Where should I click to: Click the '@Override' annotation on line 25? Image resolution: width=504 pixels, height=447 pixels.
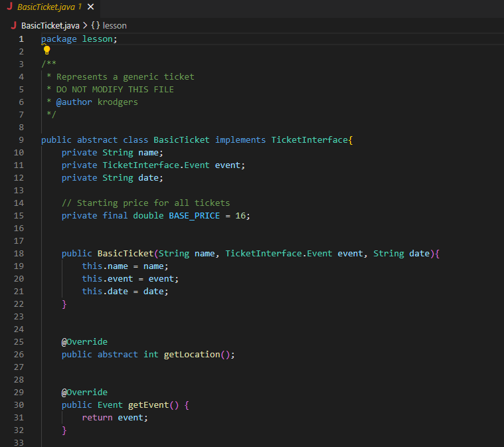coord(84,342)
